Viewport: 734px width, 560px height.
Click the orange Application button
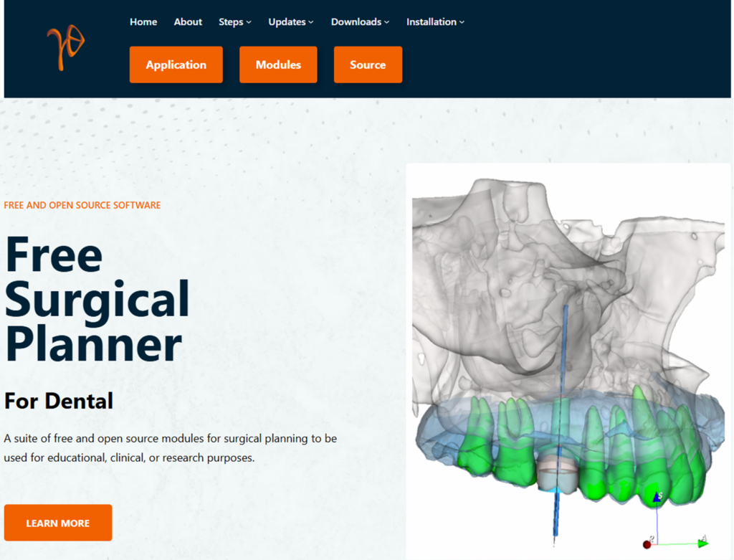point(176,65)
